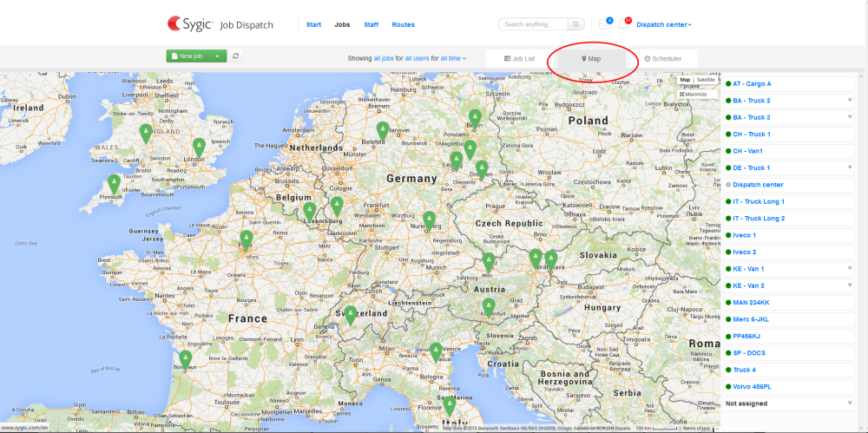
Task: Click the all jobs filter link
Action: pyautogui.click(x=385, y=58)
